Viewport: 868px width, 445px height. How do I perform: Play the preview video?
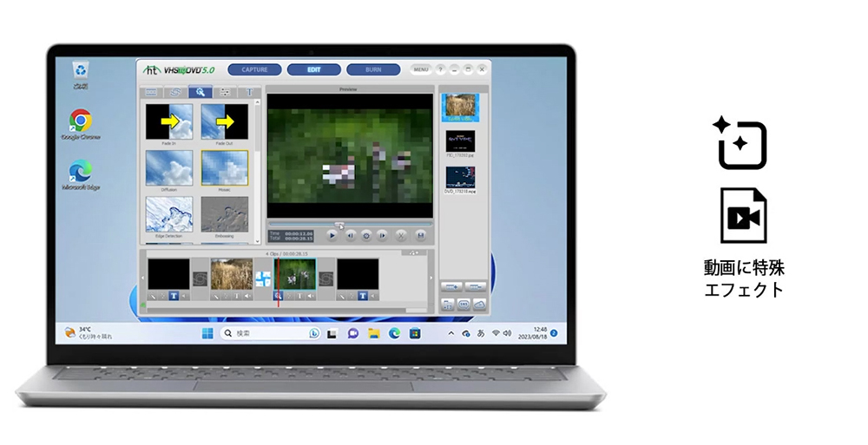(332, 235)
